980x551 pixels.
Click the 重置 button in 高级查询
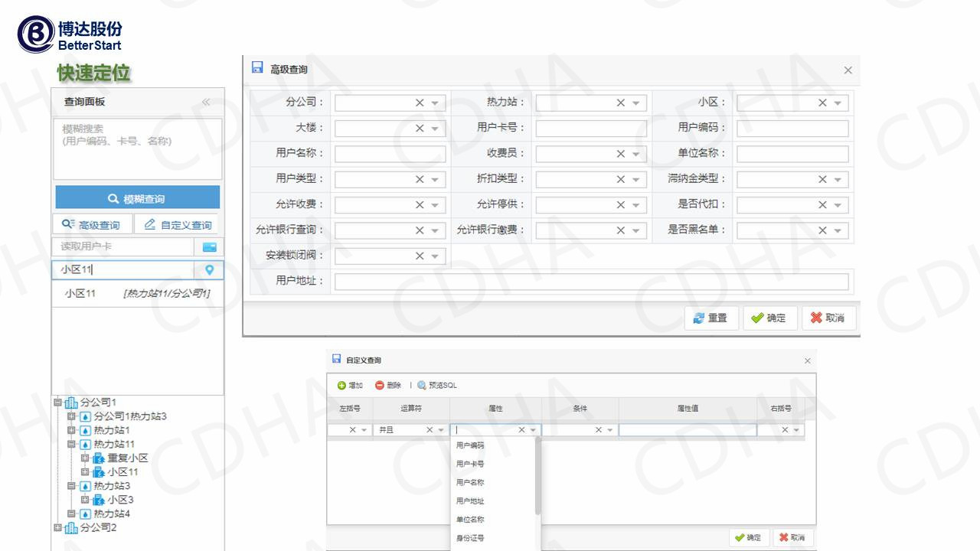pos(710,318)
